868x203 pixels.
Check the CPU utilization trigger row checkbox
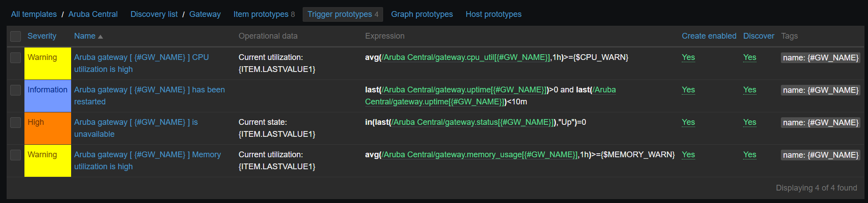(x=16, y=58)
